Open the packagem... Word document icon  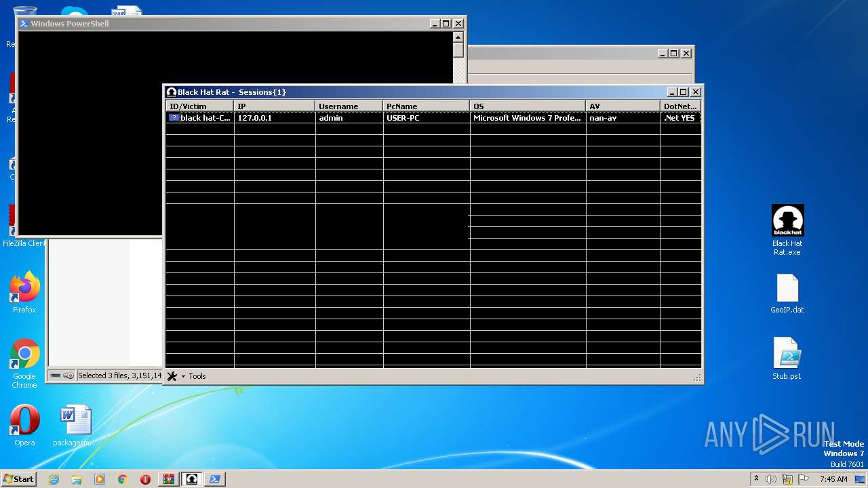click(75, 426)
